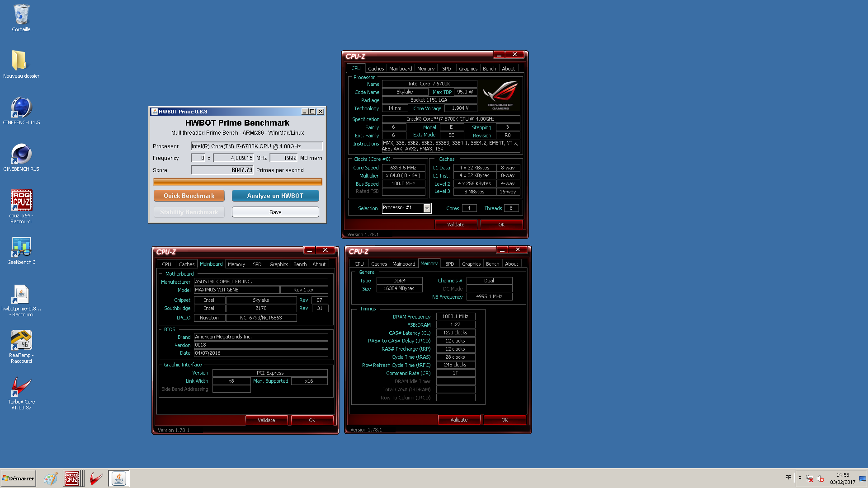
Task: Open Graphics tab in Memory CPU-Z window
Action: click(471, 264)
